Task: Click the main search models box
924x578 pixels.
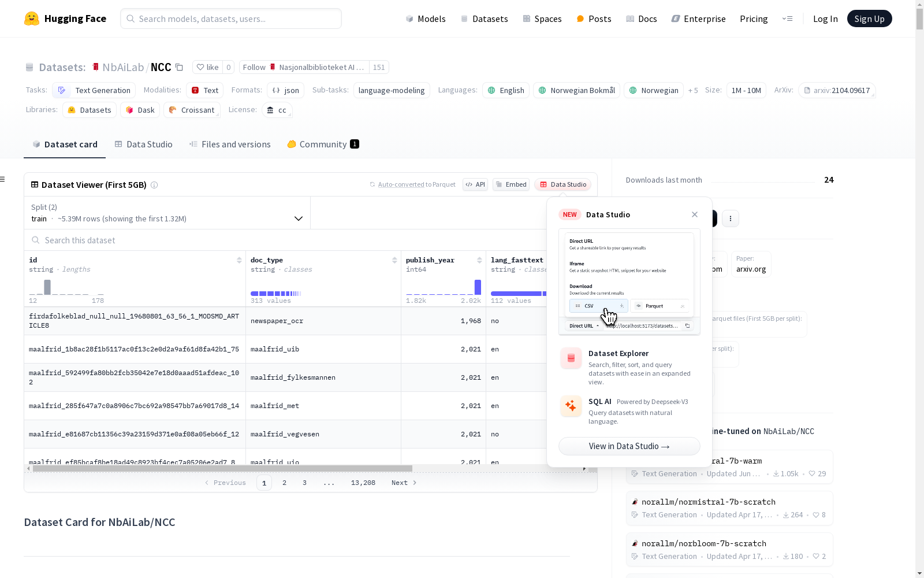Action: [x=231, y=18]
